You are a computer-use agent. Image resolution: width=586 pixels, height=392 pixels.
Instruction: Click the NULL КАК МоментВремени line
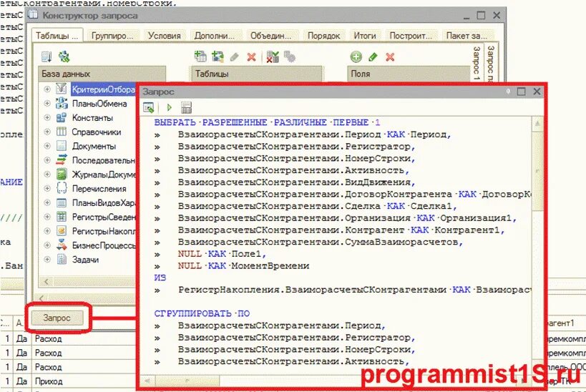pos(244,266)
